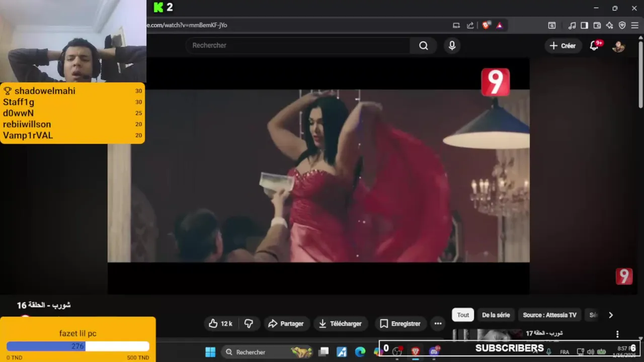
Task: Click the Télécharger button
Action: tap(341, 324)
